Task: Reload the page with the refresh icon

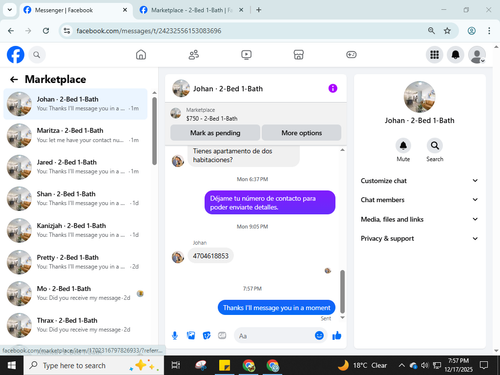Action: (46, 31)
